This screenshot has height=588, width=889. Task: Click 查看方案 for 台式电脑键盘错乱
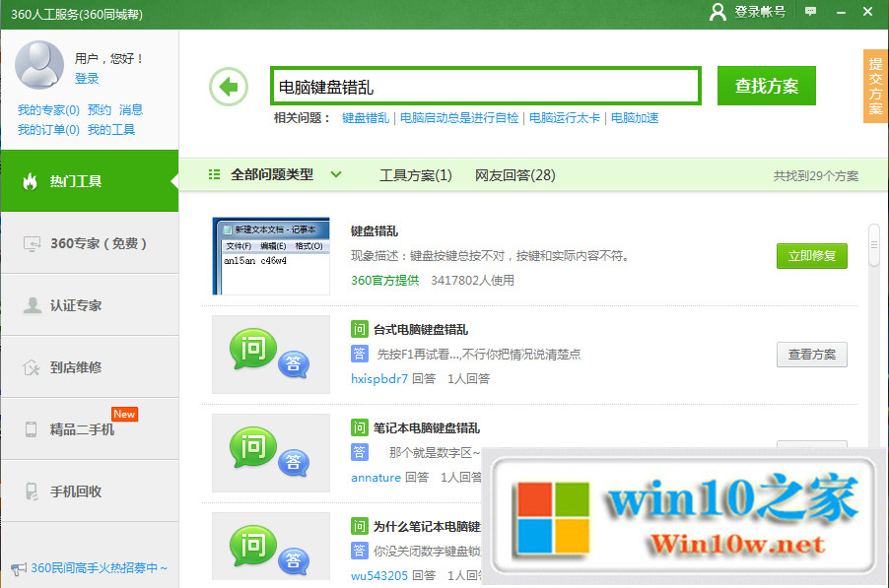click(811, 355)
